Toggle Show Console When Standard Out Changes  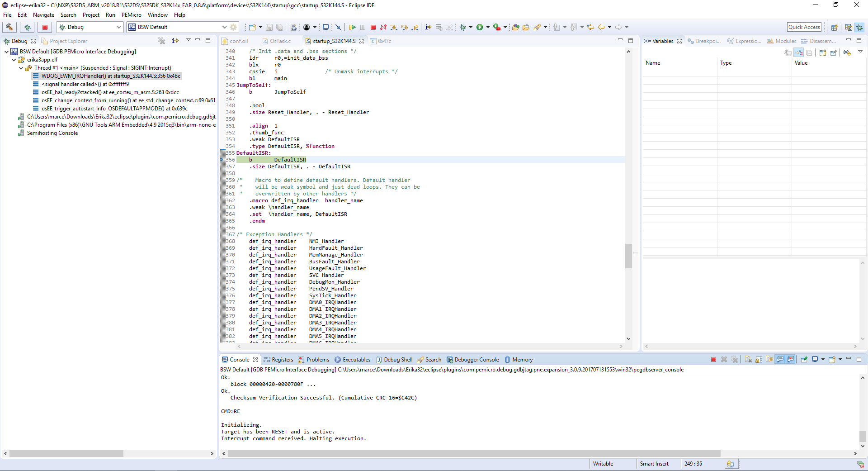tap(780, 360)
